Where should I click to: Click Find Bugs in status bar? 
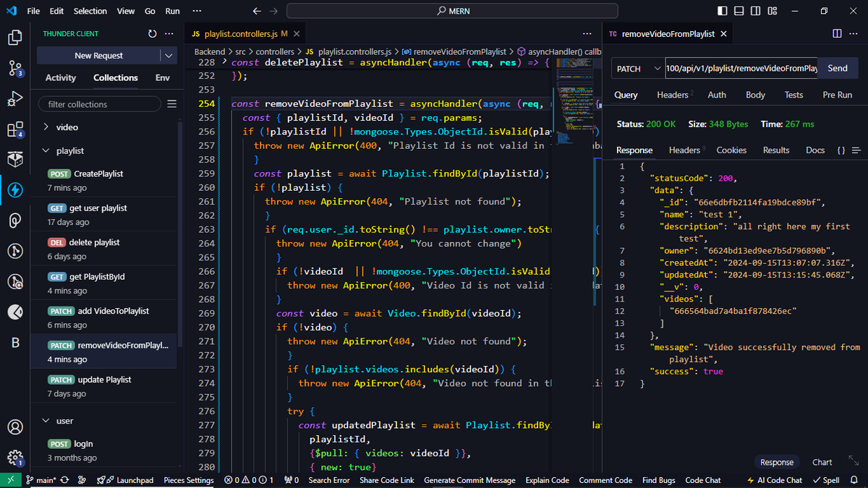pyautogui.click(x=659, y=480)
